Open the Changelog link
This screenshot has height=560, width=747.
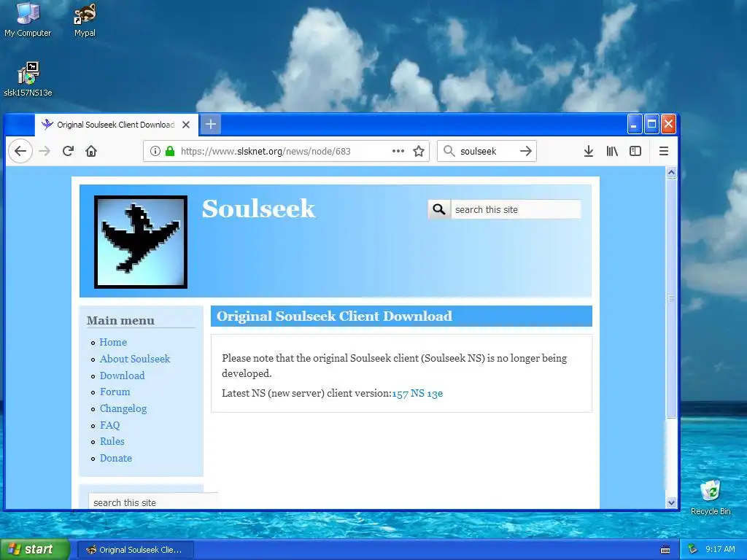pos(123,408)
